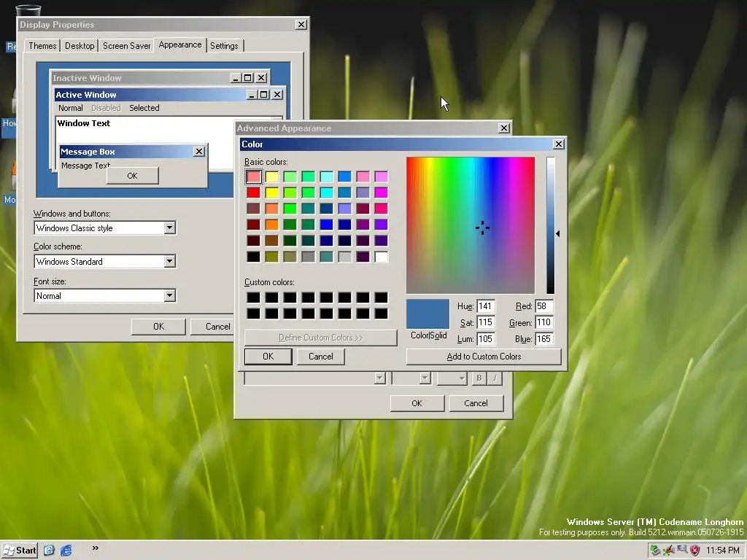Select the last custom color slot, bottom row

(381, 314)
